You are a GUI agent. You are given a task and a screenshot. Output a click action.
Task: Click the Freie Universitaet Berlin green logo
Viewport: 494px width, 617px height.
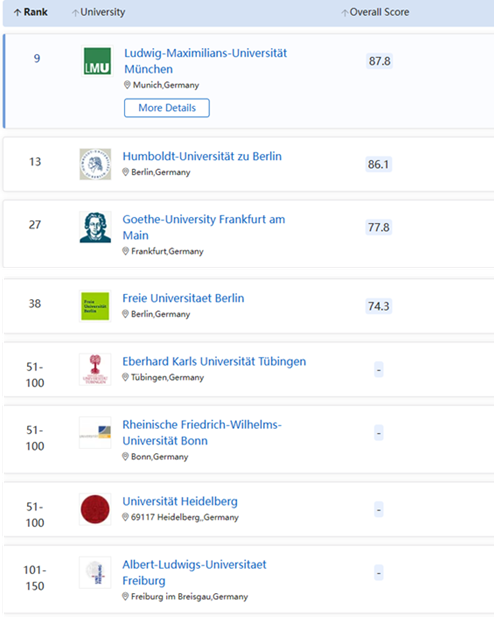tap(95, 306)
